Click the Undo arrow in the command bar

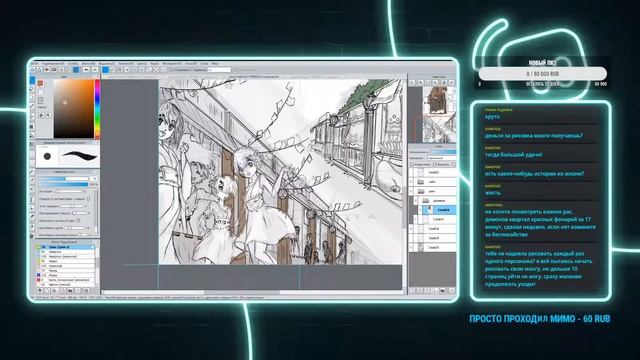coord(86,70)
